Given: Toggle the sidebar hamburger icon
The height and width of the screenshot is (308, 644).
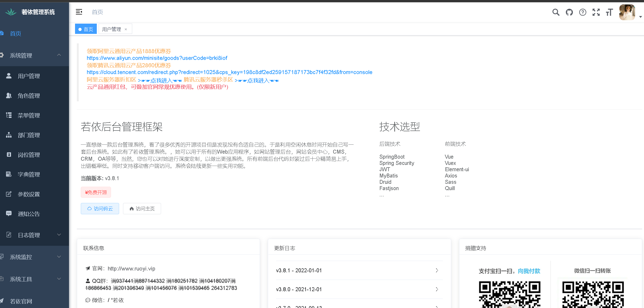Looking at the screenshot, I should [79, 12].
